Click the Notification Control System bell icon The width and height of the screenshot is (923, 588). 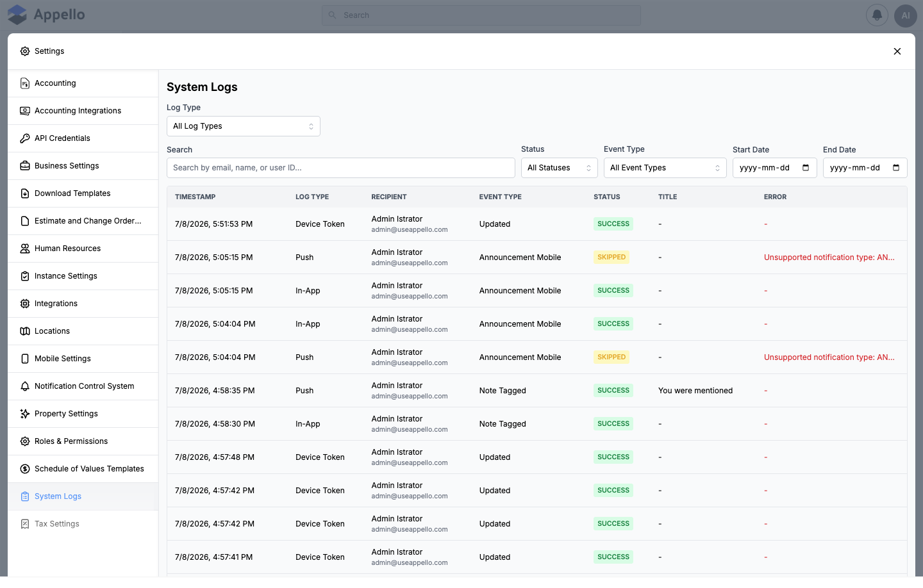pyautogui.click(x=25, y=386)
